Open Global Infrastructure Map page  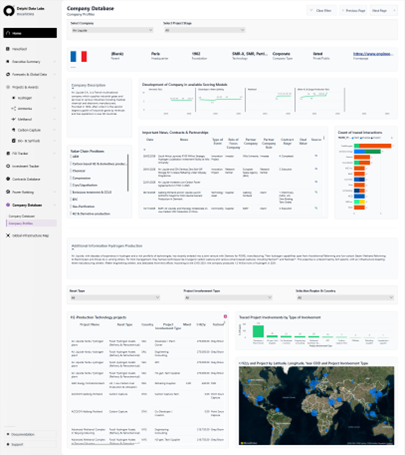(30, 235)
